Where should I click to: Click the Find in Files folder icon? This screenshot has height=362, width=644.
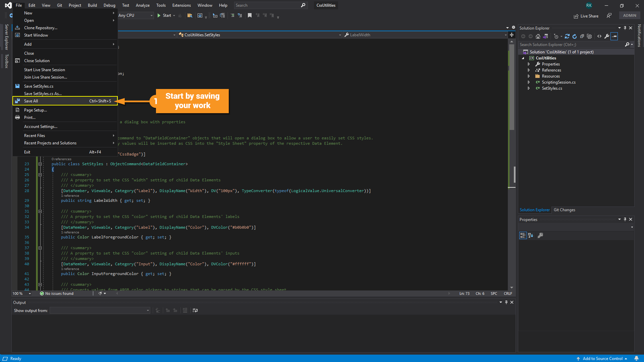coord(190,15)
